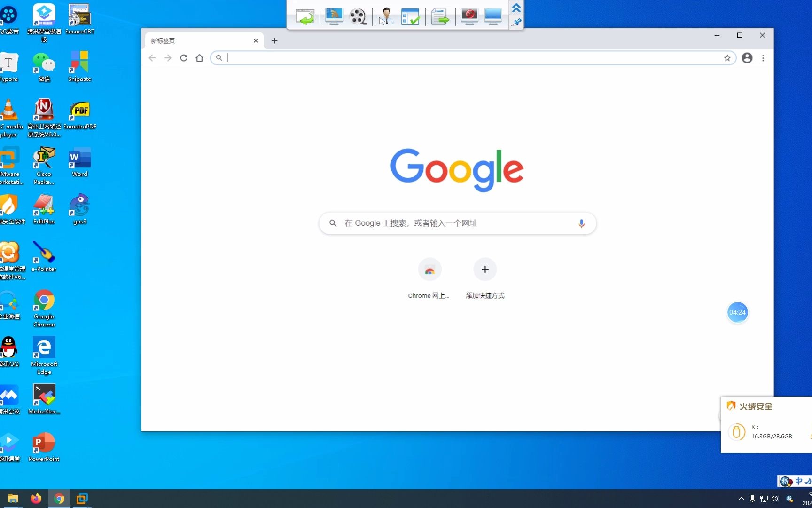Start voice search with microphone icon

point(581,223)
